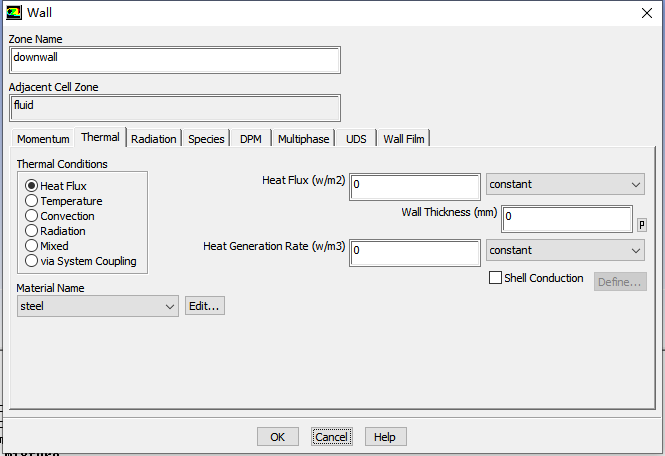The width and height of the screenshot is (665, 456).
Task: Select the Mixed thermal condition
Action: pyautogui.click(x=32, y=246)
